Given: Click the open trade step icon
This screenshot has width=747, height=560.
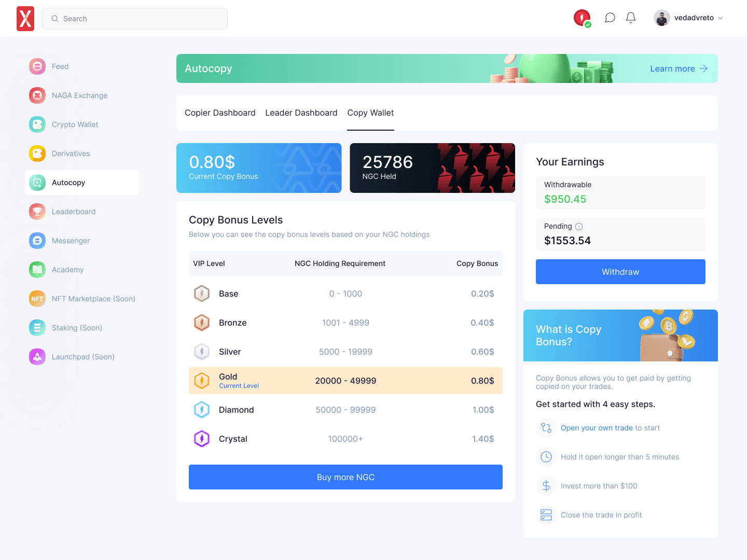Looking at the screenshot, I should (x=546, y=428).
